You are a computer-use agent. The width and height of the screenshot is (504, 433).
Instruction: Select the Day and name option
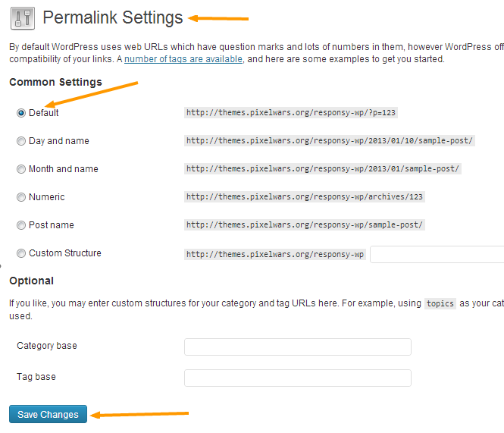pyautogui.click(x=21, y=141)
